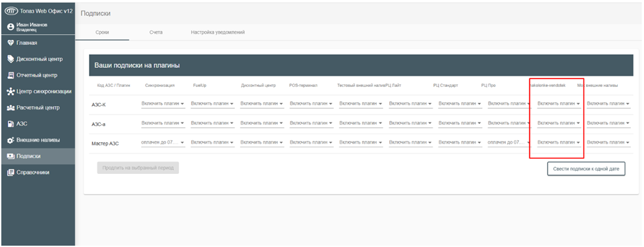The image size is (644, 247).
Task: Click the АЗС-а row label
Action: coord(98,124)
